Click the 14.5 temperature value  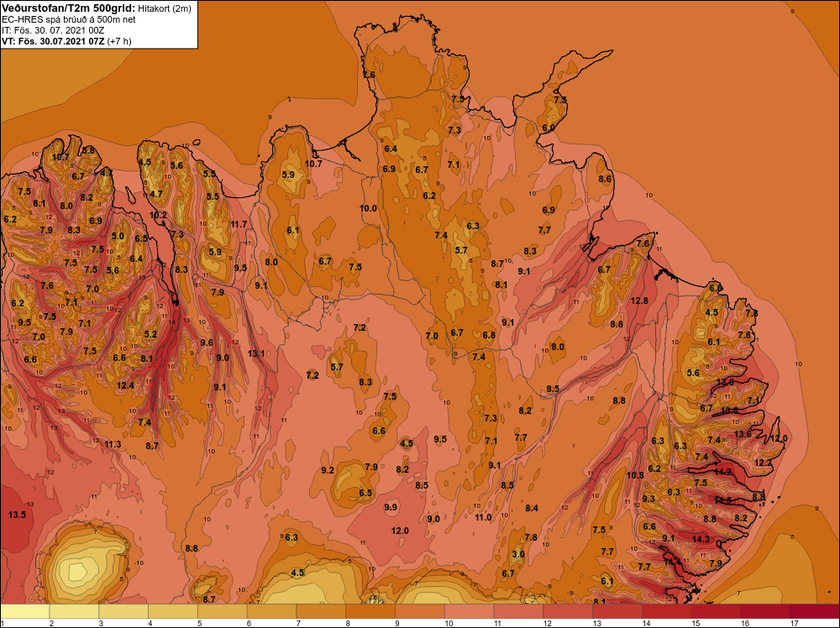point(723,500)
